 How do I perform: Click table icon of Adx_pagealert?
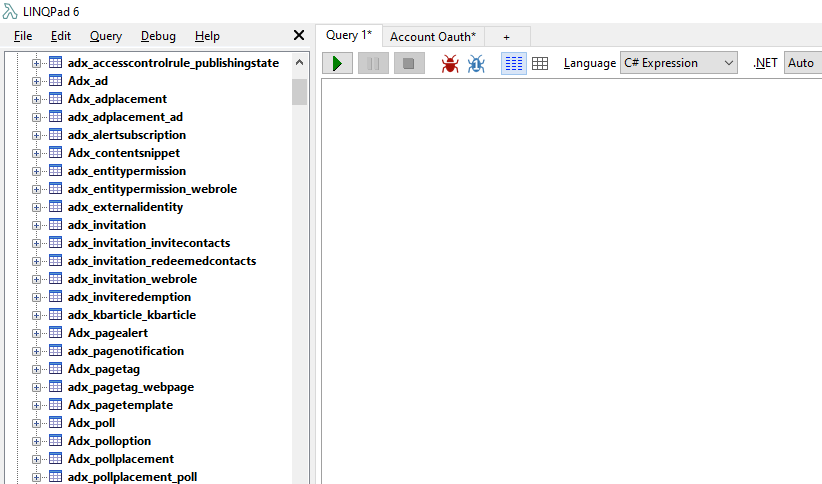(x=56, y=332)
